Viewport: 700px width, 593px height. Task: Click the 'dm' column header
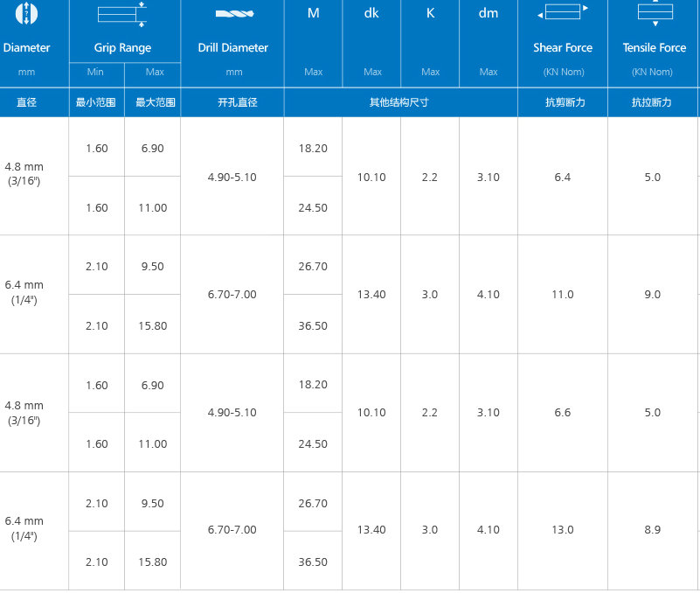coord(489,13)
